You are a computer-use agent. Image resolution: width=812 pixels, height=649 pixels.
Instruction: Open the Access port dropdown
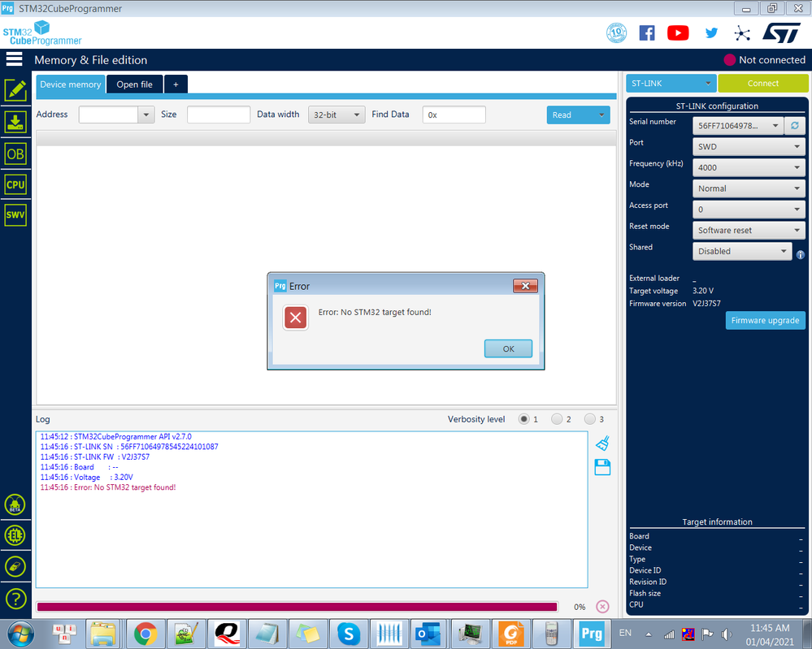click(x=749, y=209)
